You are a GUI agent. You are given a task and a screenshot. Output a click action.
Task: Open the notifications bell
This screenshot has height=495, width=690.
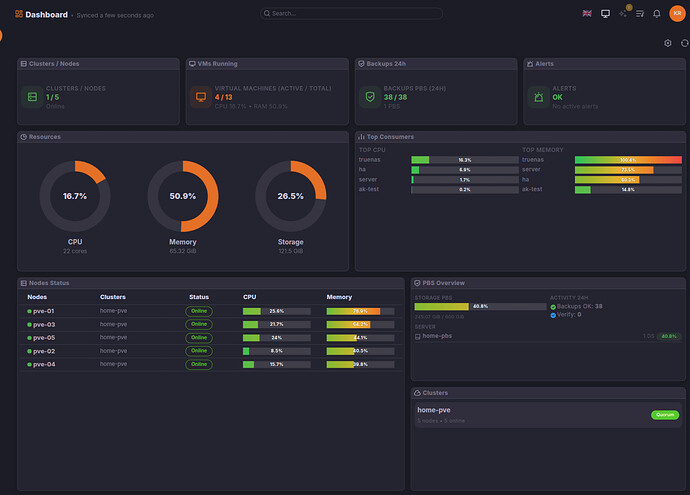point(657,14)
